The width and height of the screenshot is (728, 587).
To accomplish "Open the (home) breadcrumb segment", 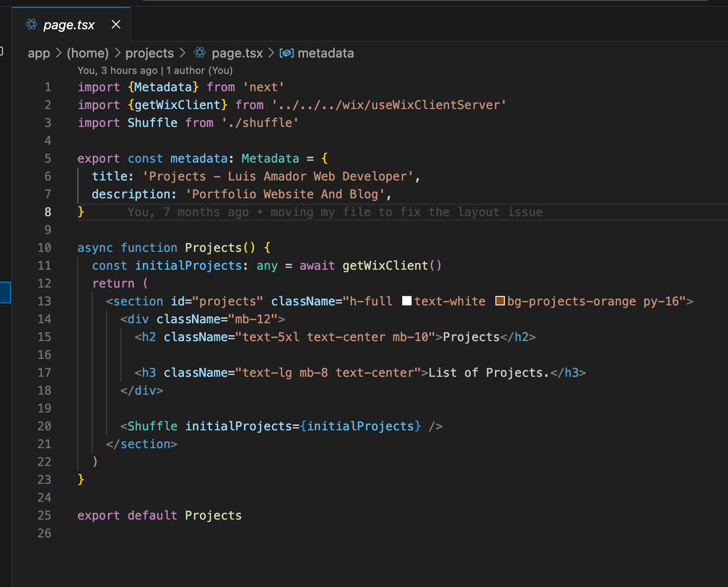I will tap(88, 53).
